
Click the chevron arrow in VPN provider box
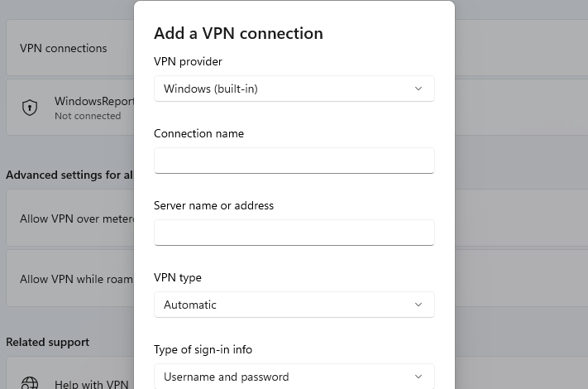[418, 89]
